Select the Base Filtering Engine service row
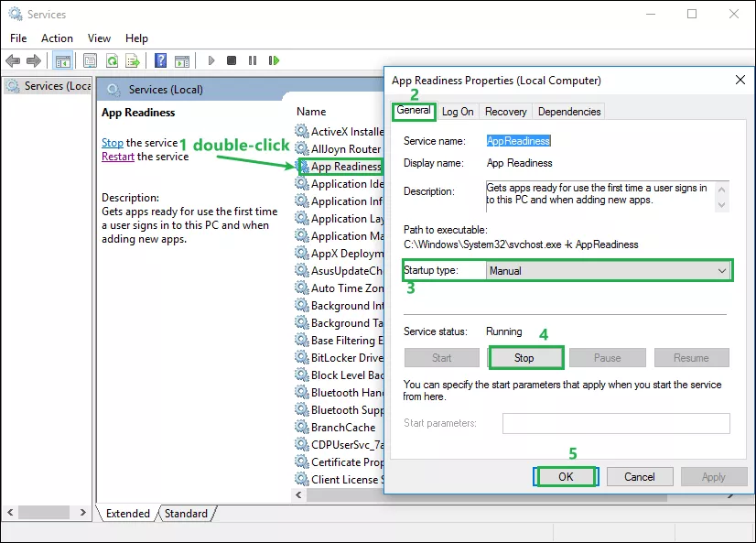 [340, 340]
